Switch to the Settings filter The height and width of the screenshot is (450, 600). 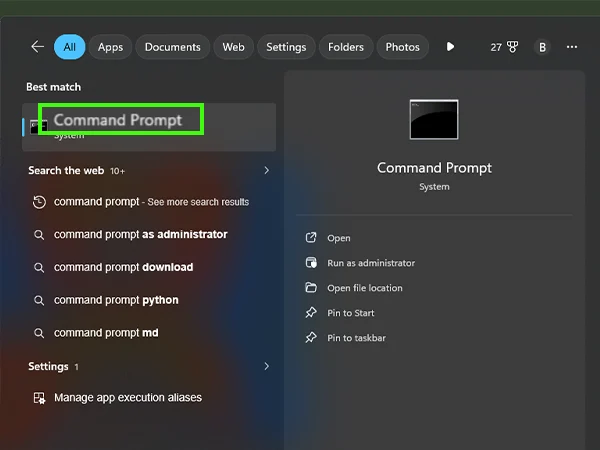[x=286, y=47]
